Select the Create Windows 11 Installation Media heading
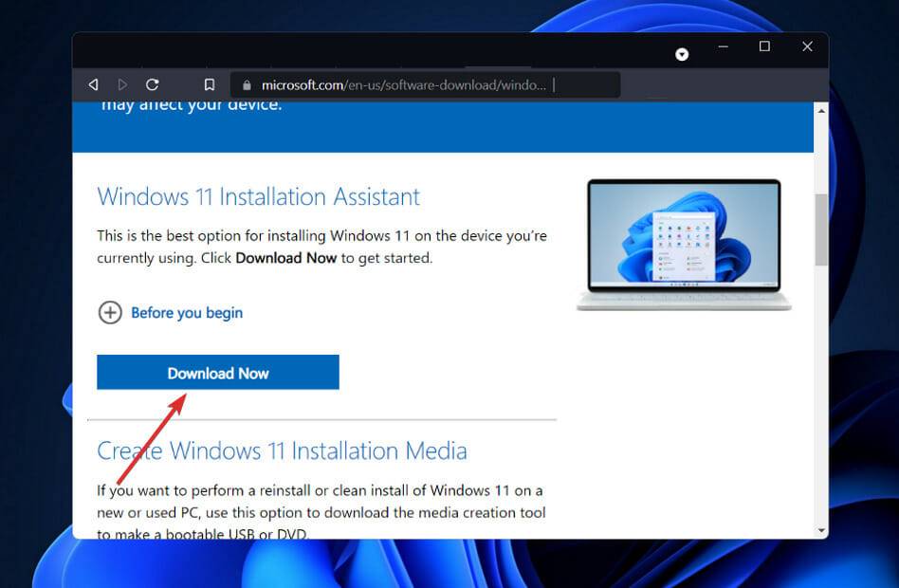 tap(282, 450)
